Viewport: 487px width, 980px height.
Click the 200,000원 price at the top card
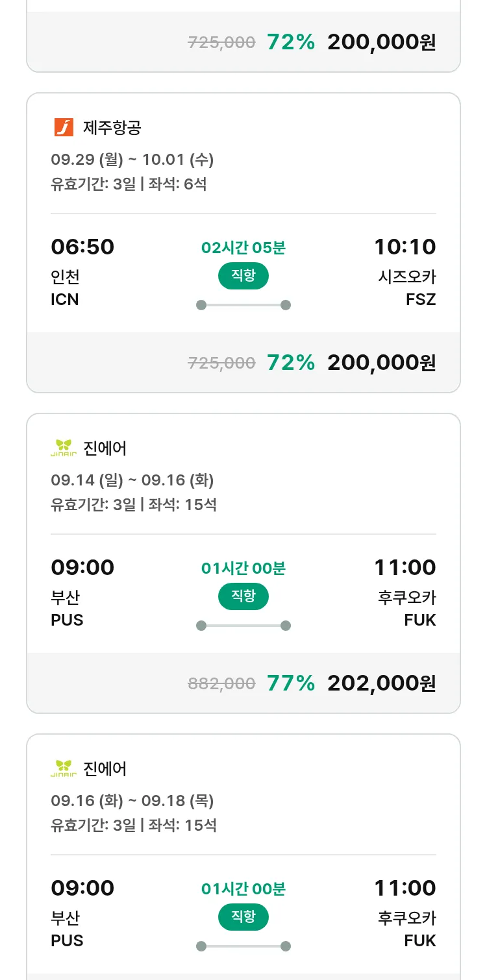(381, 42)
